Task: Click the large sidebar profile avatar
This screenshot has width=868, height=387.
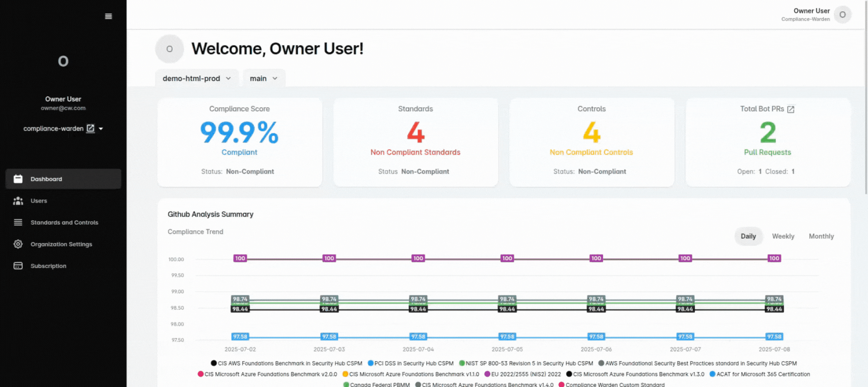Action: [x=63, y=61]
